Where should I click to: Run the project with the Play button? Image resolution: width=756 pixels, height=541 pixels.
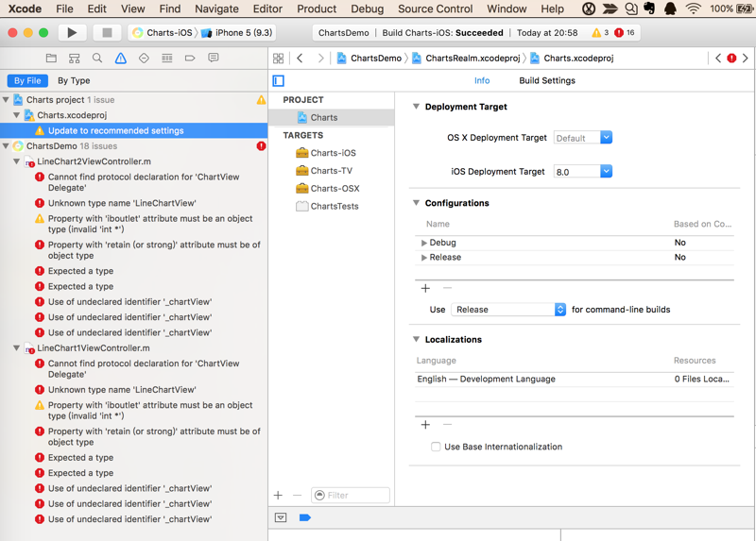(x=72, y=32)
